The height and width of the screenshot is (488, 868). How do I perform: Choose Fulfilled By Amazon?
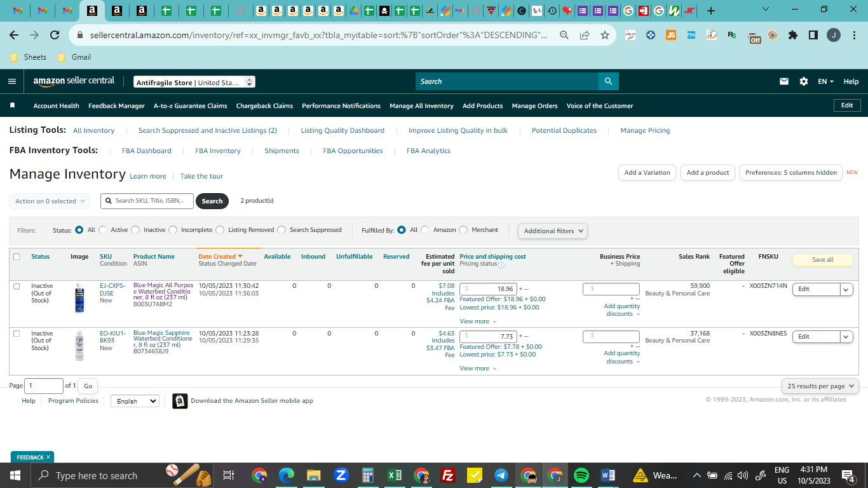coord(425,230)
